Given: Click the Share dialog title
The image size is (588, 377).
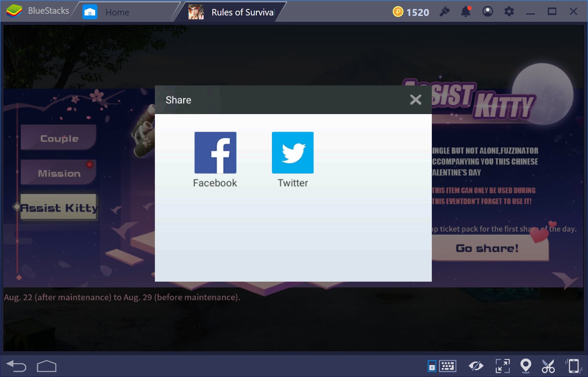Looking at the screenshot, I should click(x=178, y=100).
